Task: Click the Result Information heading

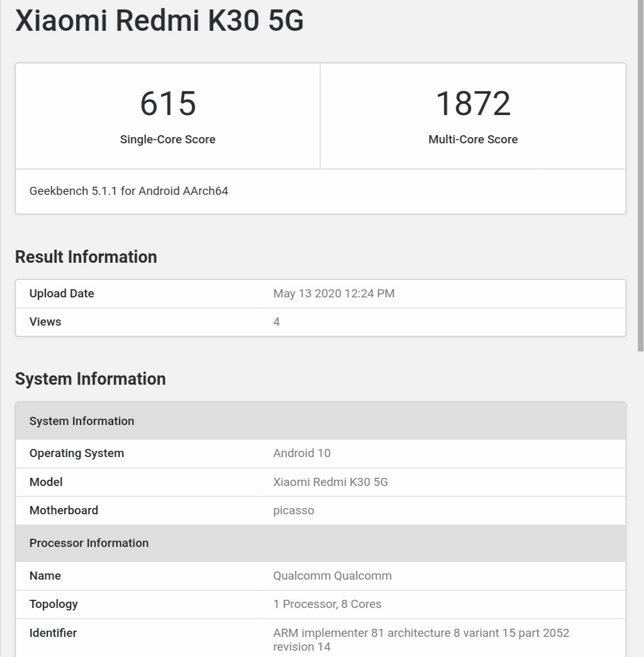Action: [x=86, y=257]
